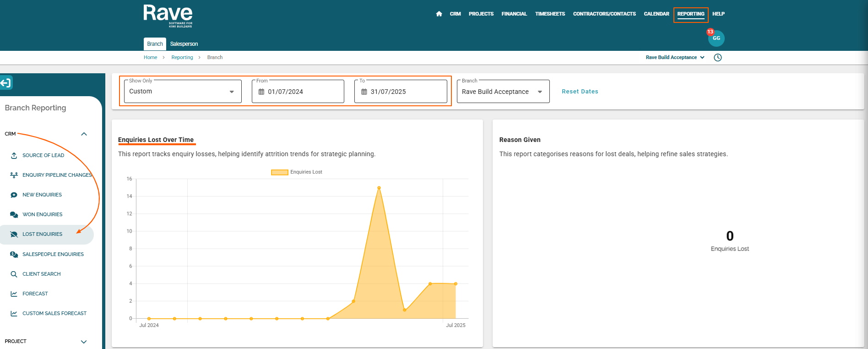
Task: Open the FORECAST report
Action: [x=35, y=294]
